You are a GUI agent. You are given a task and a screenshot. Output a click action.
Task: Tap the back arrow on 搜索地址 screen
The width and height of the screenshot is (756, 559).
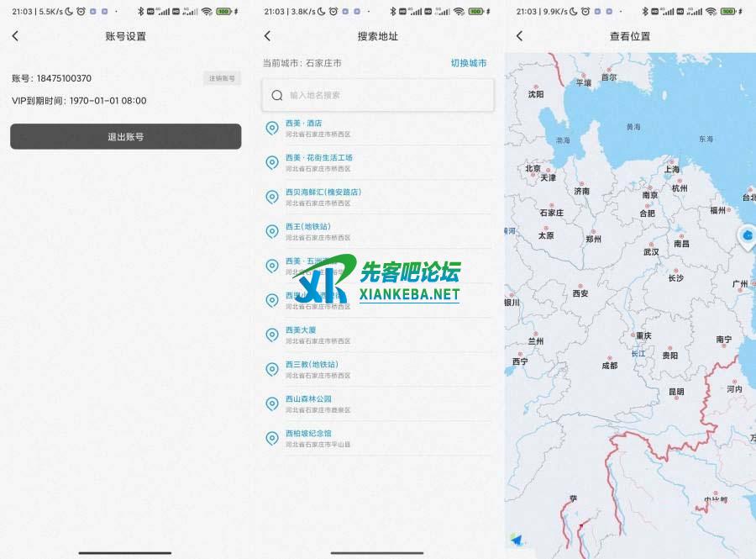pos(267,36)
